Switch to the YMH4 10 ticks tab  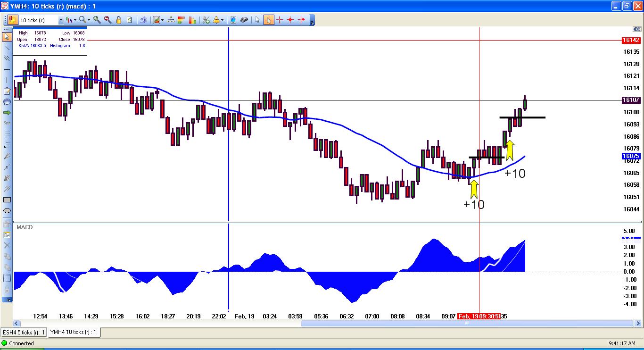click(x=73, y=332)
